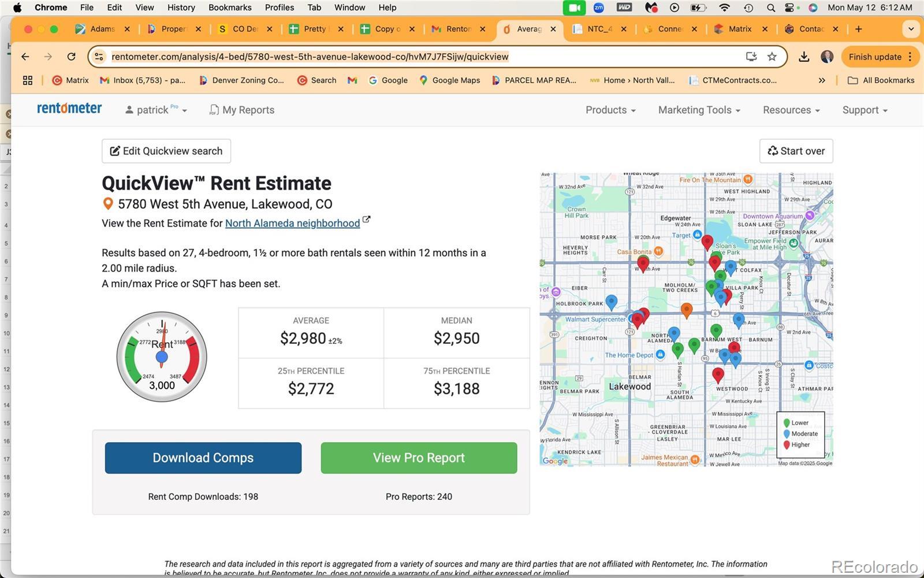Image resolution: width=924 pixels, height=578 pixels.
Task: Open the Denver Zoning Co... bookmark
Action: 241,80
